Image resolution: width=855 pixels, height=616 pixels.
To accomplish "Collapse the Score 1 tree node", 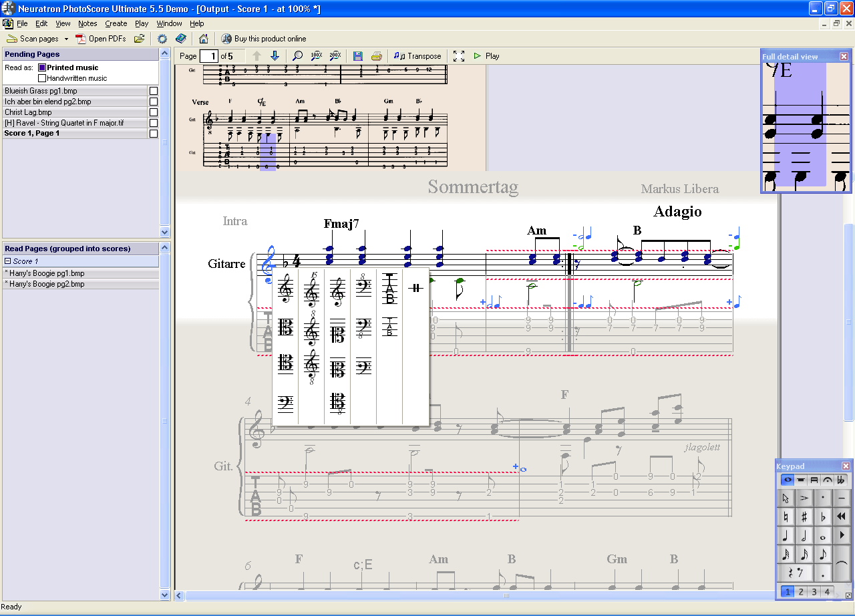I will point(8,261).
